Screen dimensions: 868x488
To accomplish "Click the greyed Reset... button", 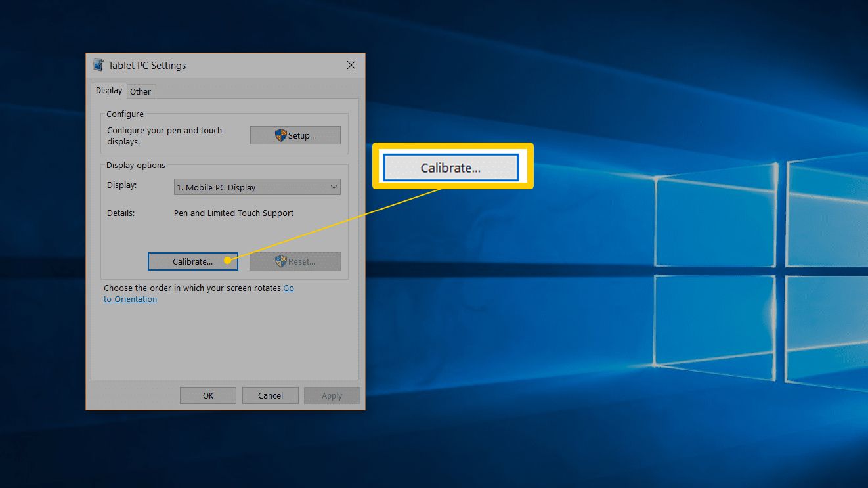I will (295, 261).
